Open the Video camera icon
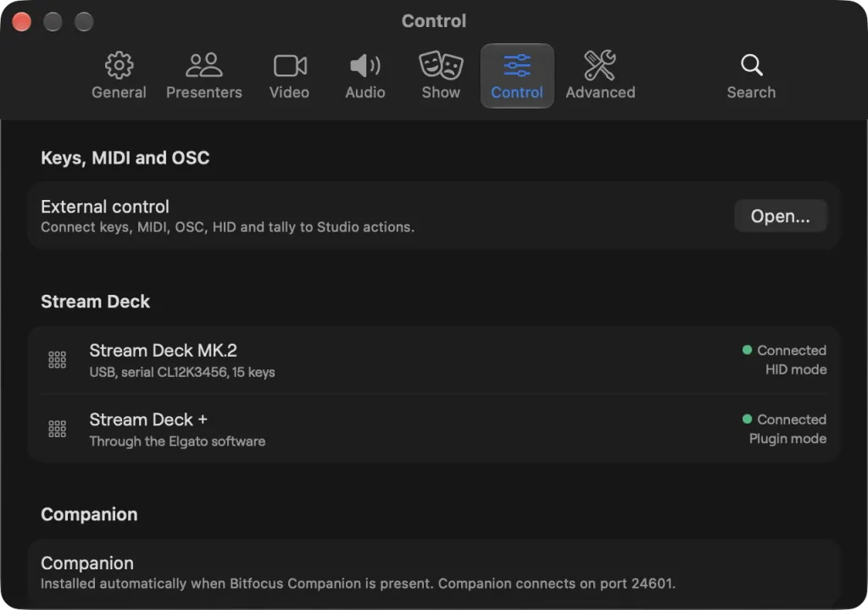868x610 pixels. (x=290, y=66)
